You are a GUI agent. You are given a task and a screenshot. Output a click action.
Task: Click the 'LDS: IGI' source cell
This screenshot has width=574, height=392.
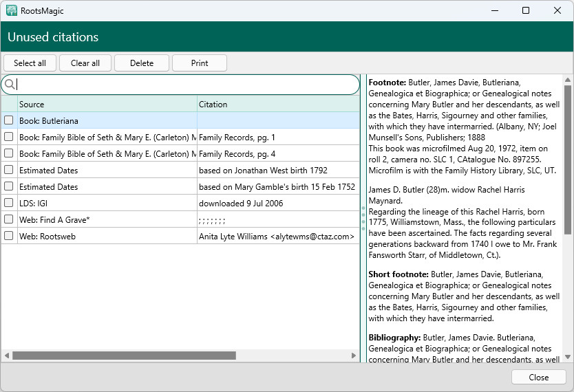(x=107, y=203)
